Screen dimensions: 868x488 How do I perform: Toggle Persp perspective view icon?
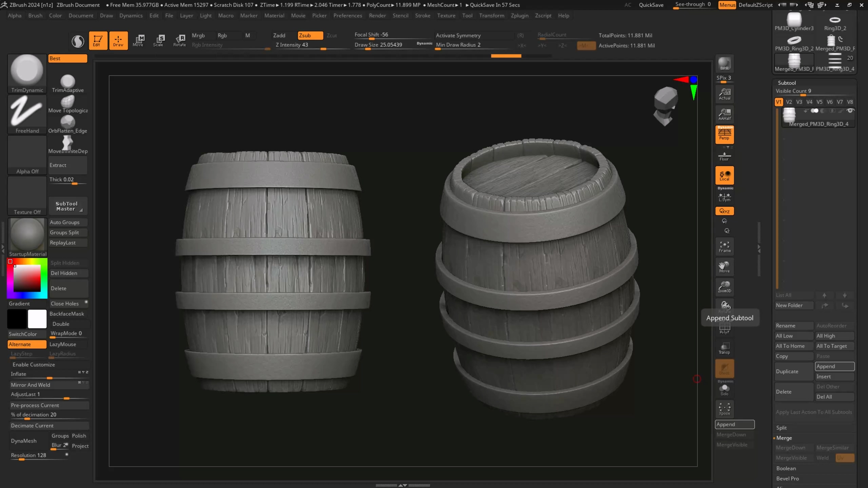[x=724, y=134]
